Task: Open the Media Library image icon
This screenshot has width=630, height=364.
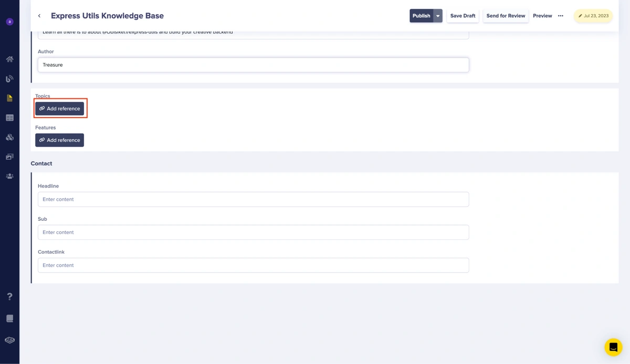Action: click(x=9, y=157)
